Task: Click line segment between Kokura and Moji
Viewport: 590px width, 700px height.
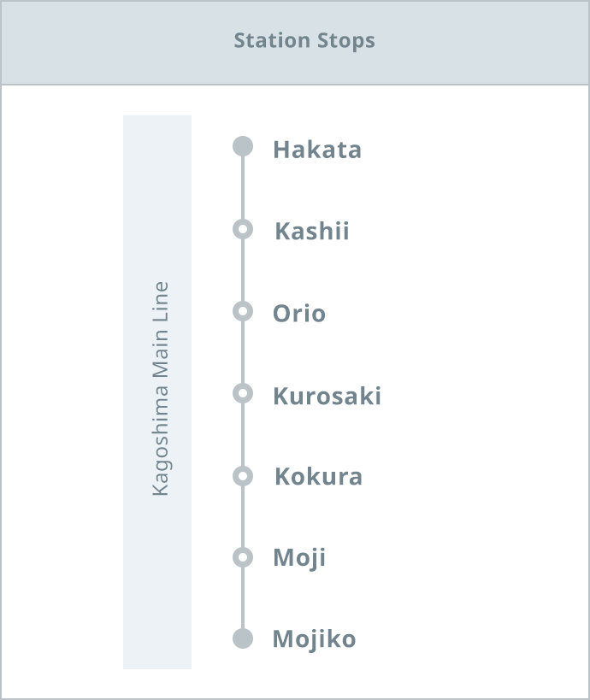Action: pyautogui.click(x=243, y=516)
